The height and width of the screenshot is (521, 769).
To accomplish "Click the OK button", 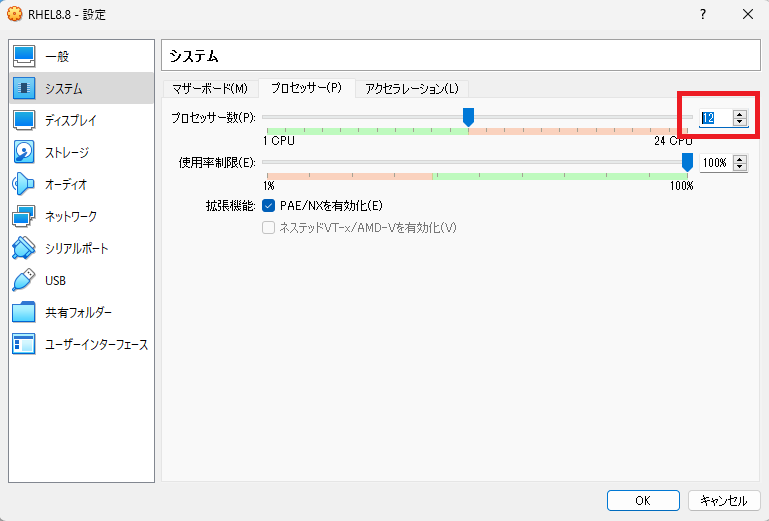I will pos(643,500).
